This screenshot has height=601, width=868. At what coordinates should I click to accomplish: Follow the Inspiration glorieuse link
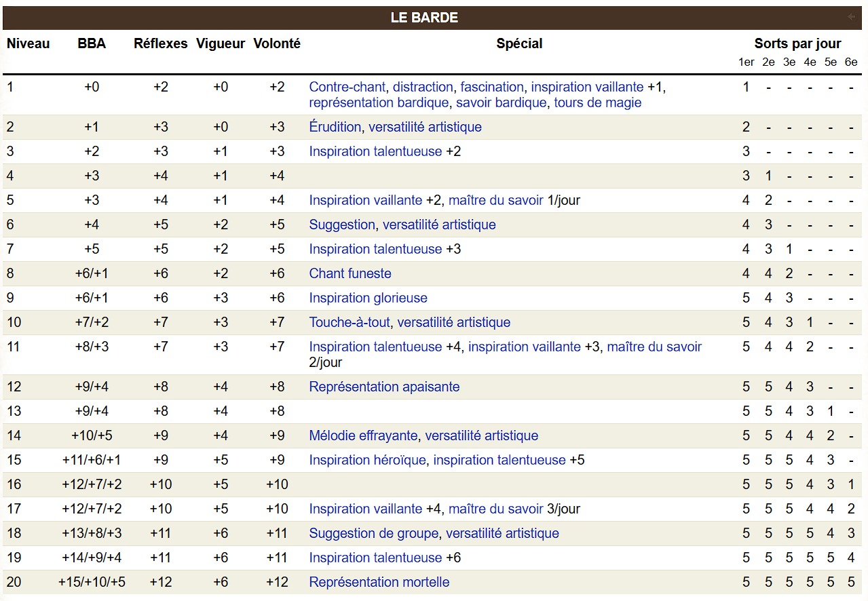(368, 298)
